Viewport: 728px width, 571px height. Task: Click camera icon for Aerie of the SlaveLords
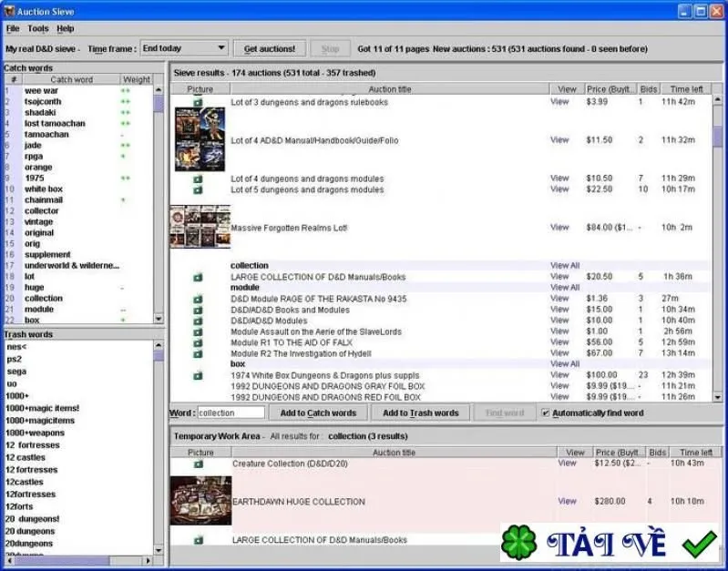click(198, 331)
